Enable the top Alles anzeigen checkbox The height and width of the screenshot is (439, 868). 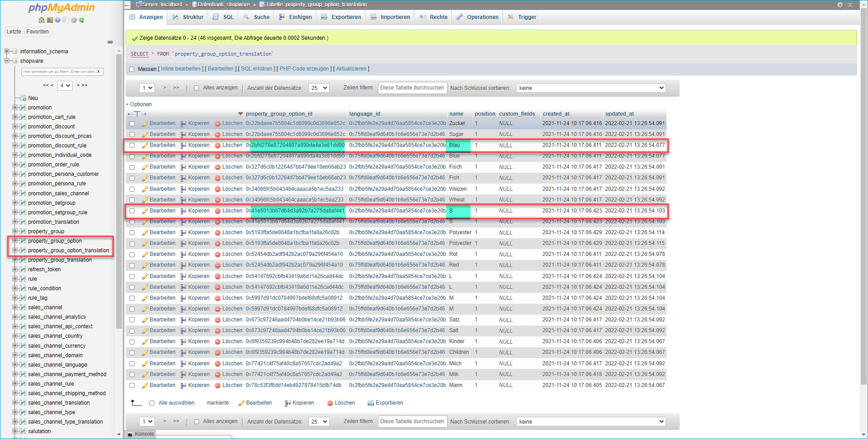[196, 88]
